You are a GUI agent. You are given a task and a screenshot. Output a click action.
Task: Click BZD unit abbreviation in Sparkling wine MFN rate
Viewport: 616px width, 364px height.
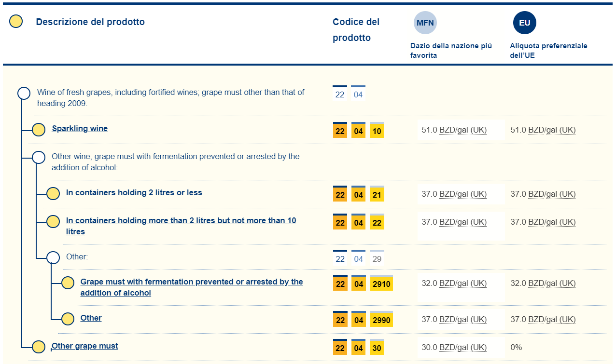pos(447,130)
